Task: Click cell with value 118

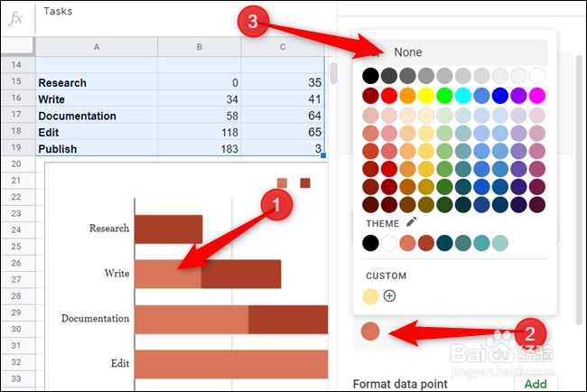Action: click(200, 132)
